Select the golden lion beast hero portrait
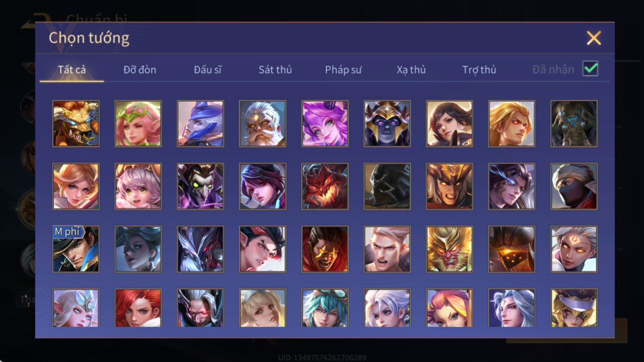644x362 pixels. (x=76, y=124)
